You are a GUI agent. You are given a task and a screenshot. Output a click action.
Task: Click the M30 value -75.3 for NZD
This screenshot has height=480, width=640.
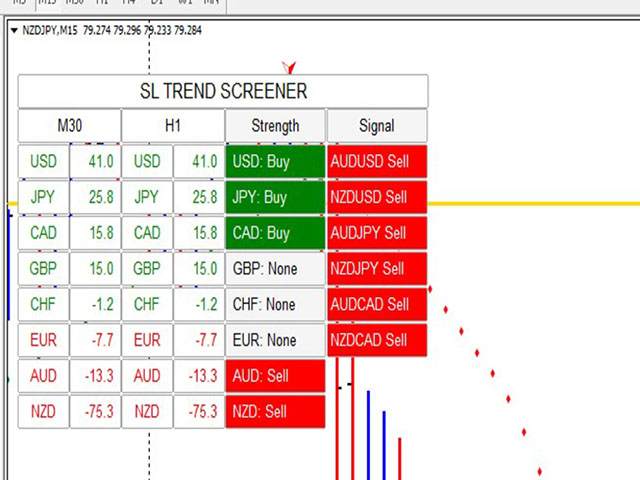[x=96, y=411]
